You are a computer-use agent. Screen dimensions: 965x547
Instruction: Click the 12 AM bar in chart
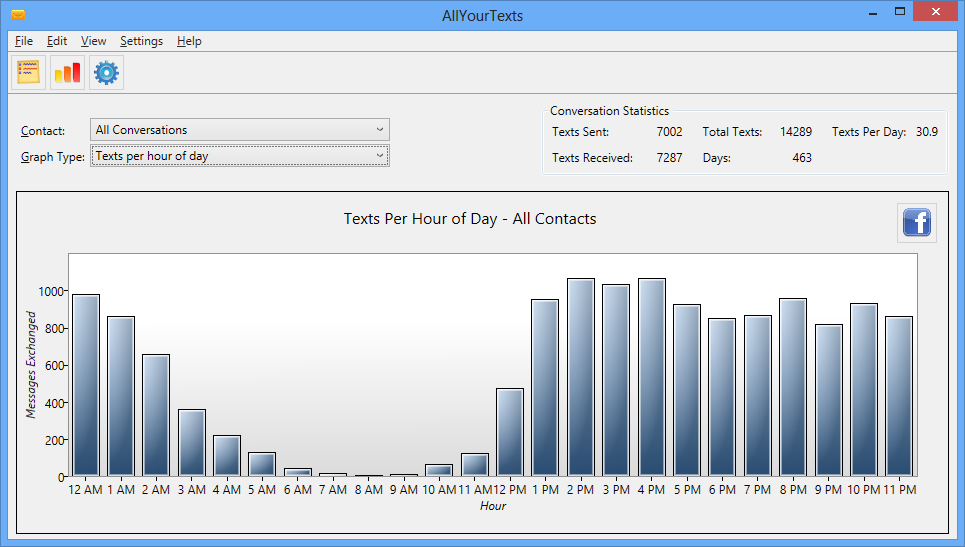[86, 385]
